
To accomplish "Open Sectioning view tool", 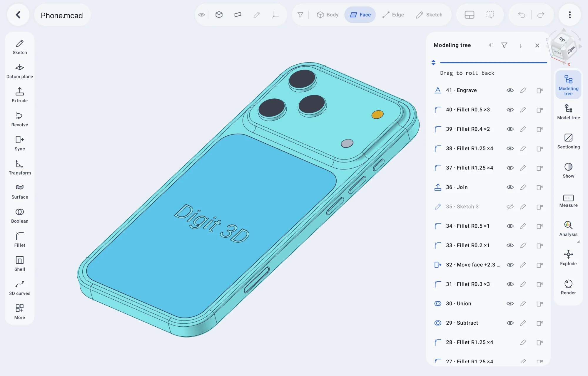I will pos(568,141).
